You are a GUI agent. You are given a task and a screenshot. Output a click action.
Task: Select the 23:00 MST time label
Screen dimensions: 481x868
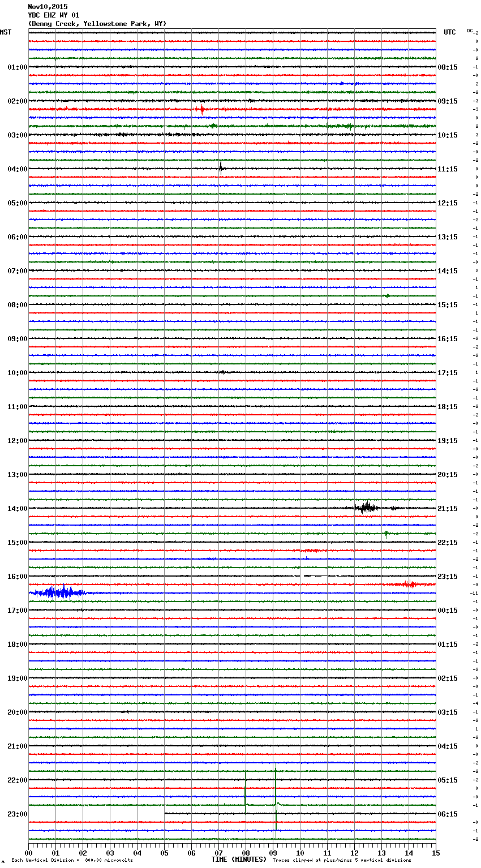18,814
